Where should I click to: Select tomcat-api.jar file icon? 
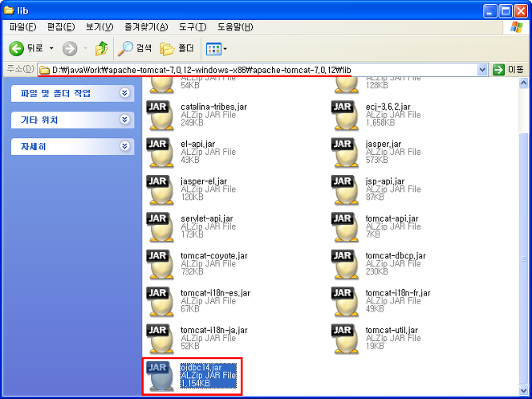tap(345, 227)
